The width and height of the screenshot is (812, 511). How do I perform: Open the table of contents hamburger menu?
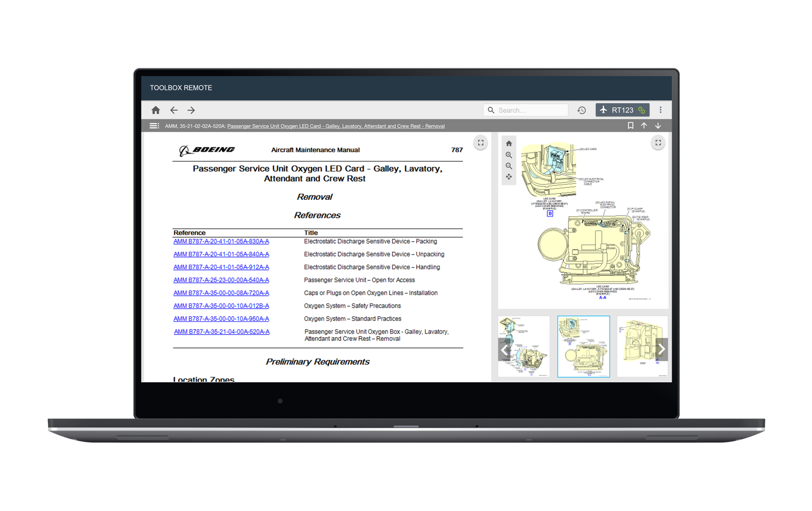(154, 126)
